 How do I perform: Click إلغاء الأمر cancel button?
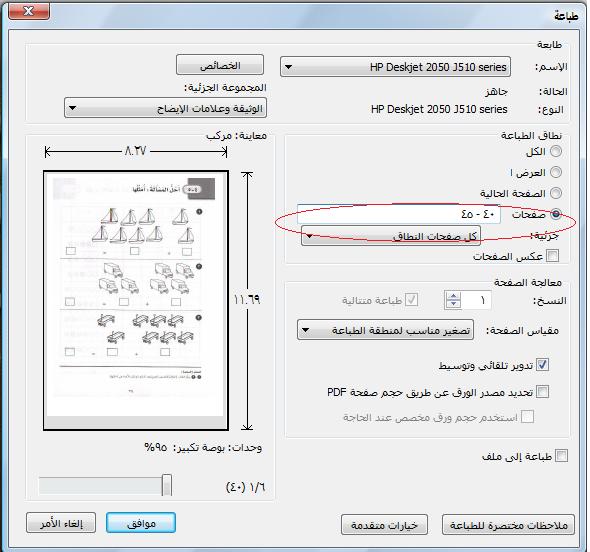click(61, 523)
